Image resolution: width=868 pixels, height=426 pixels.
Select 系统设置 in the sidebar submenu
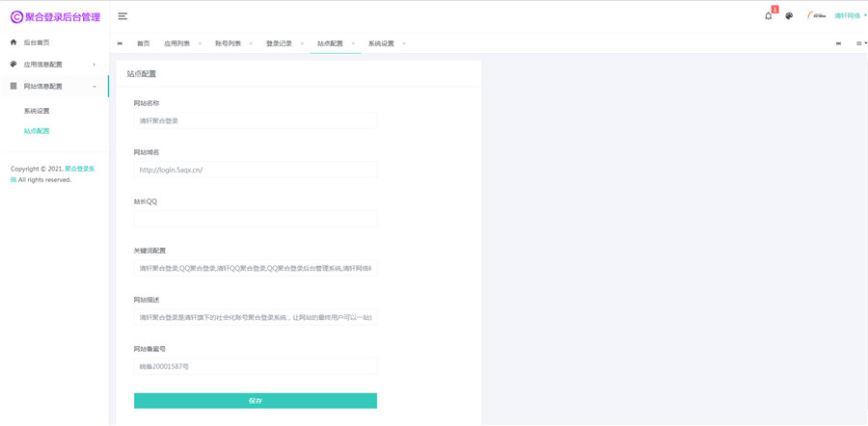coord(37,111)
